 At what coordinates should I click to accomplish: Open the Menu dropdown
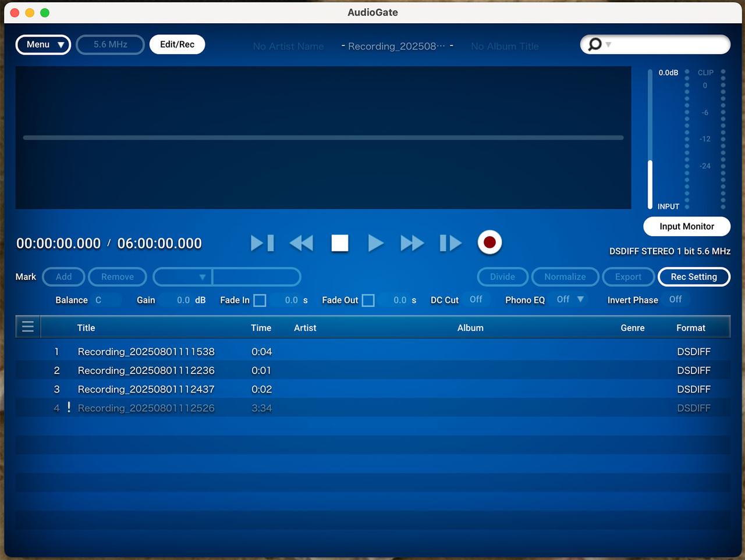pos(42,44)
